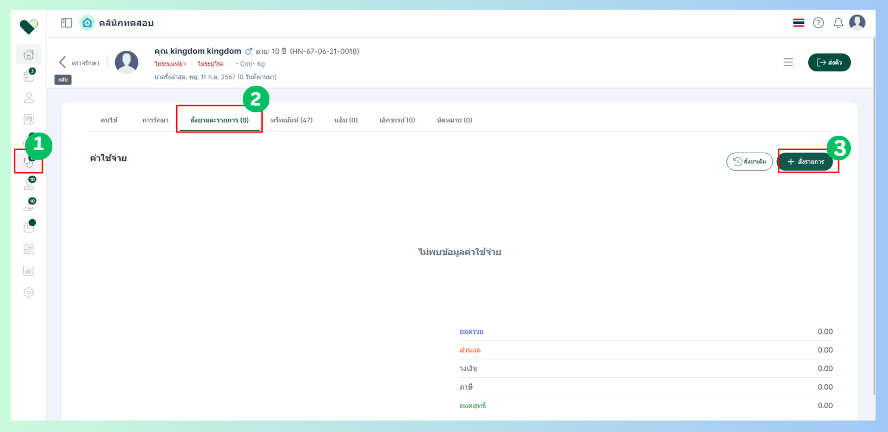Open the hamburger menu beside ส่งตัว

[x=788, y=62]
